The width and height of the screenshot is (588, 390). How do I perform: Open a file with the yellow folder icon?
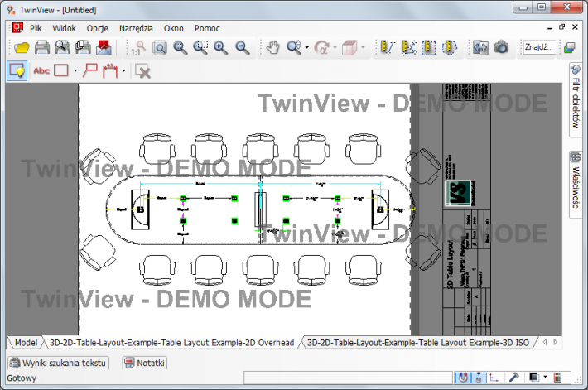(22, 48)
